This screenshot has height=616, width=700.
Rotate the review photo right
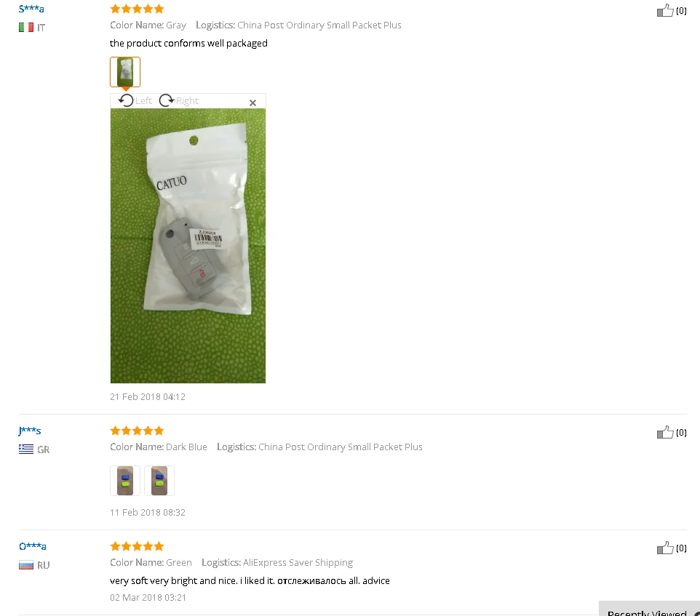click(178, 101)
